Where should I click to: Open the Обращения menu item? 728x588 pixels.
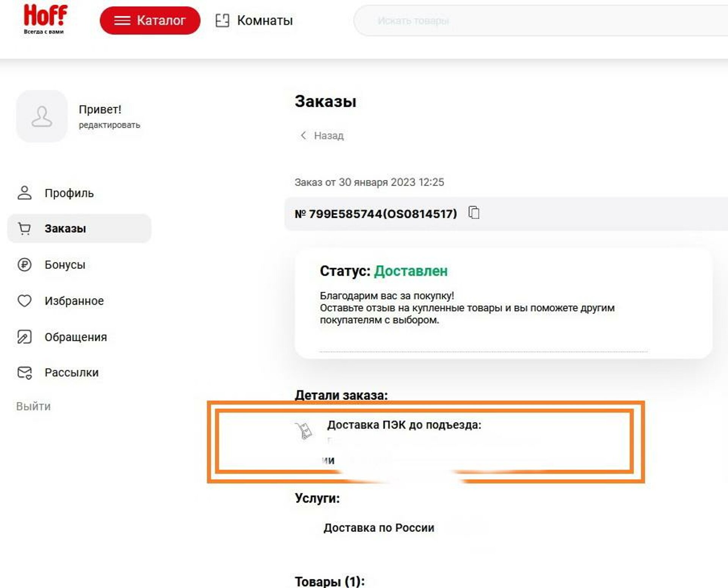[x=79, y=337]
